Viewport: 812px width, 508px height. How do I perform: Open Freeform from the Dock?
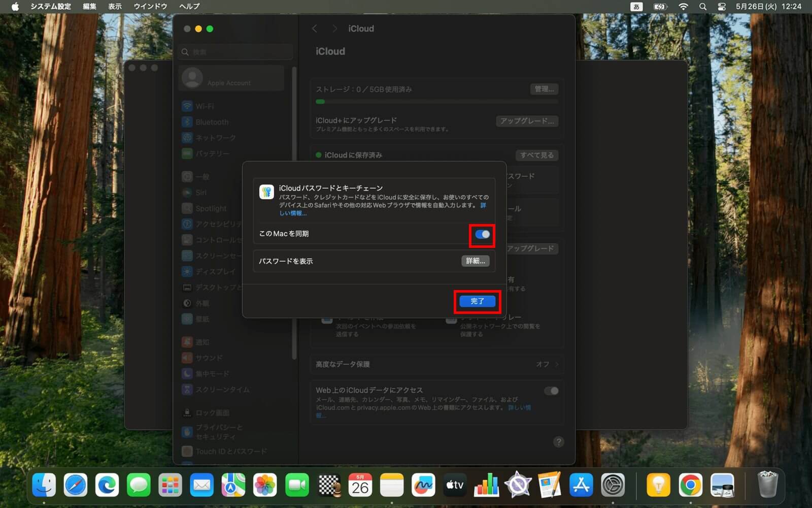(x=423, y=485)
